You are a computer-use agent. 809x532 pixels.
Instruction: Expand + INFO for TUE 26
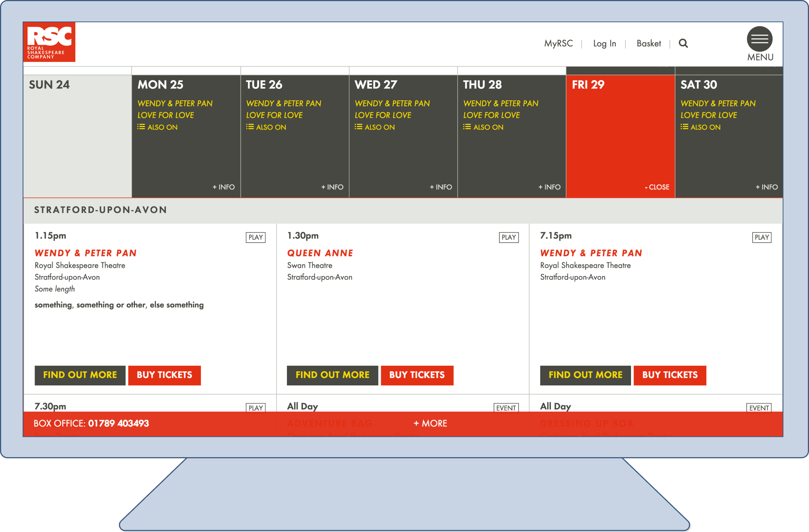[x=332, y=187]
